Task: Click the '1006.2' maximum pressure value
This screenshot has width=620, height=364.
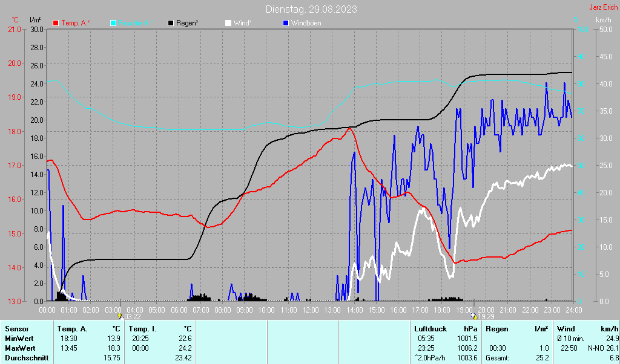Action: pyautogui.click(x=467, y=348)
